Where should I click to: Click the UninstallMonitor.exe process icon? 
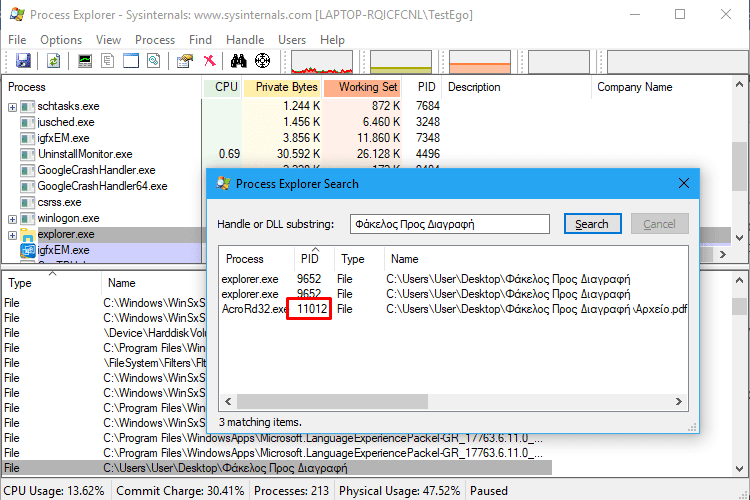pos(28,154)
